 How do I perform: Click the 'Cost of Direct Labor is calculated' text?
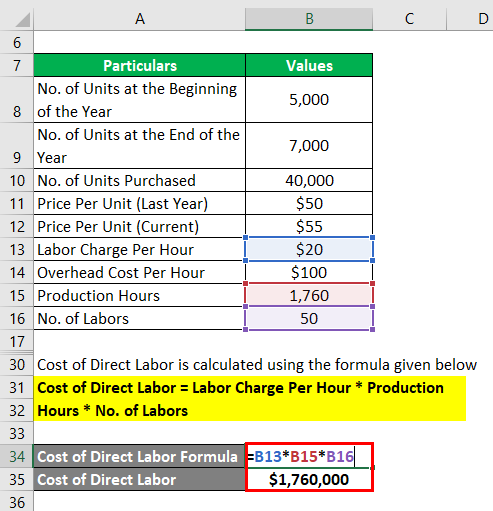pos(257,364)
